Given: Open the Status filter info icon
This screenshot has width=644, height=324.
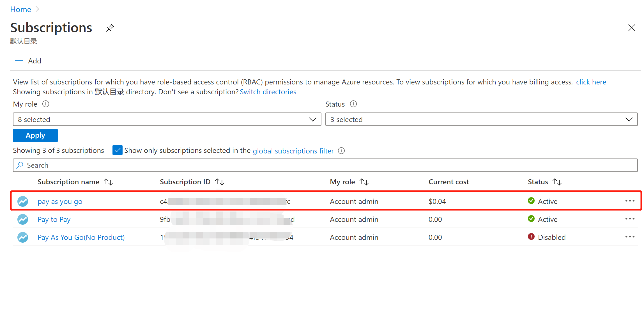Looking at the screenshot, I should click(353, 104).
